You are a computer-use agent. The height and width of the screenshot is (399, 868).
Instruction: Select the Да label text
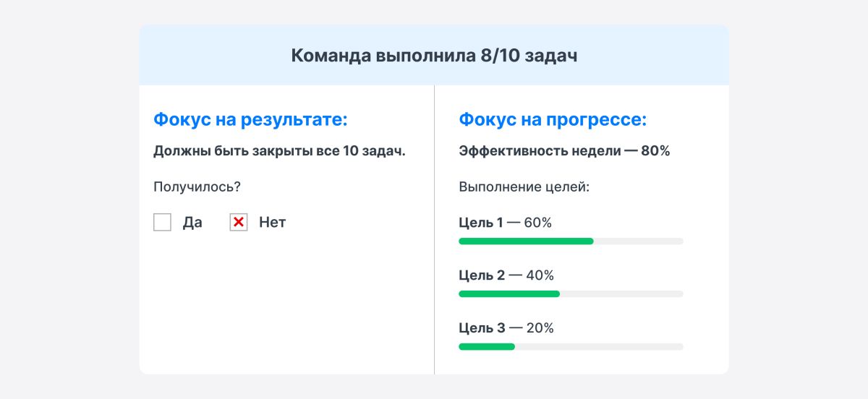point(192,223)
